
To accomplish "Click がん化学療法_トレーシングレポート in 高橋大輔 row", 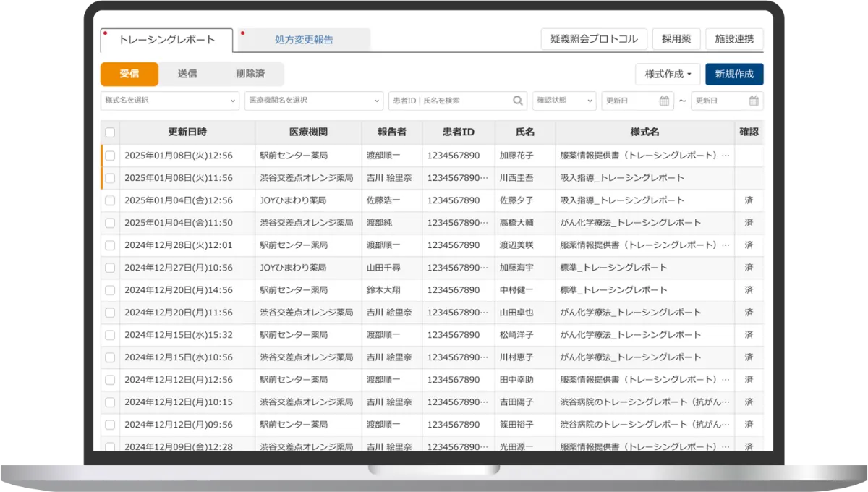I will [630, 223].
